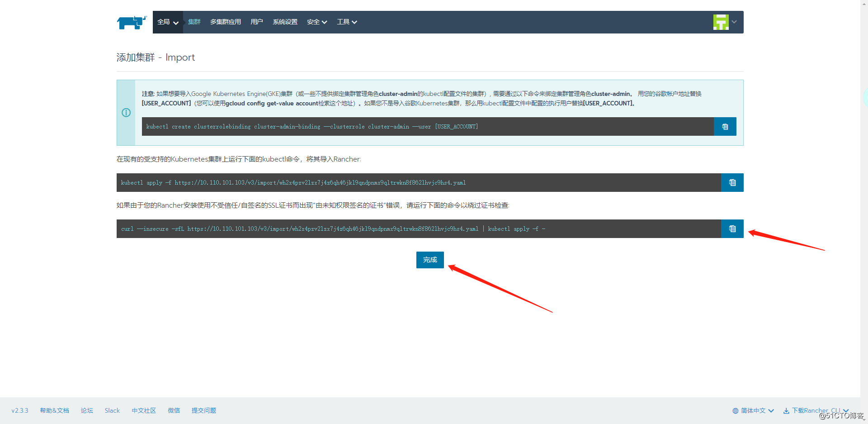Screen dimensions: 868x424
Task: Open the user avatar menu
Action: point(721,22)
